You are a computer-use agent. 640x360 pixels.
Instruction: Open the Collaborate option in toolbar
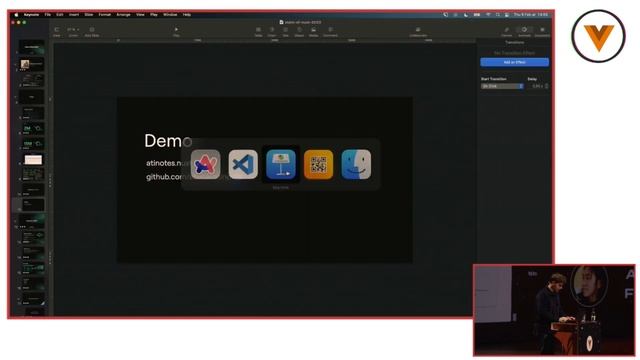(418, 32)
